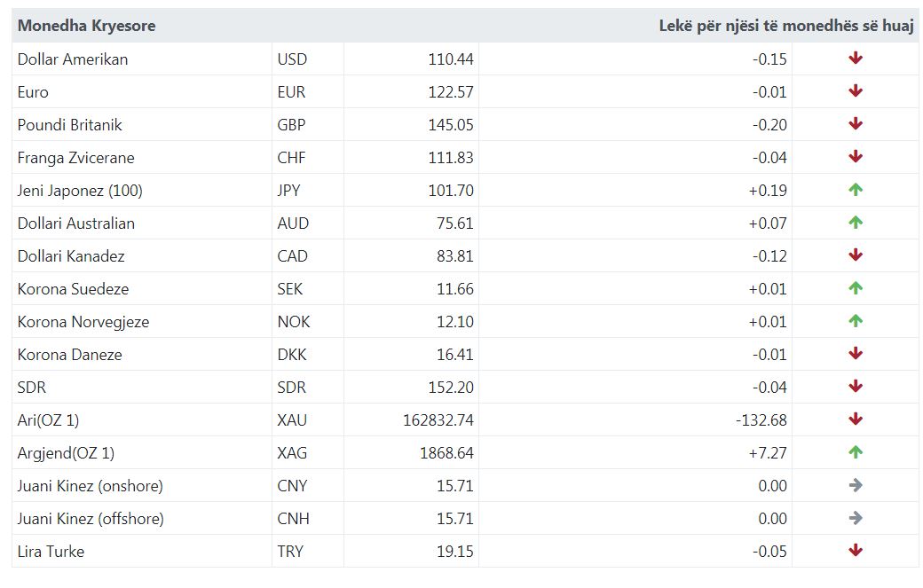
Task: Click the green up arrow for AUD
Action: pyautogui.click(x=856, y=223)
